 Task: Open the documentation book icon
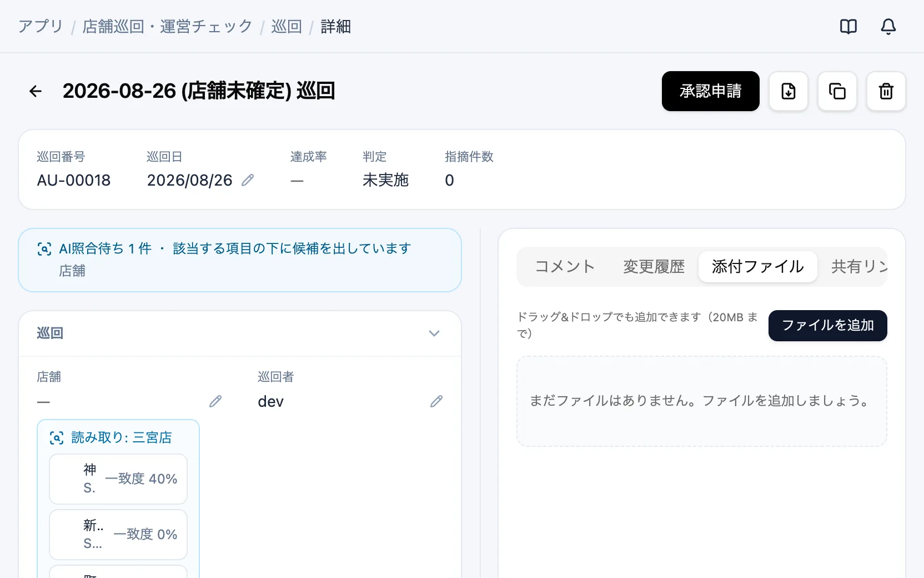[x=848, y=27]
